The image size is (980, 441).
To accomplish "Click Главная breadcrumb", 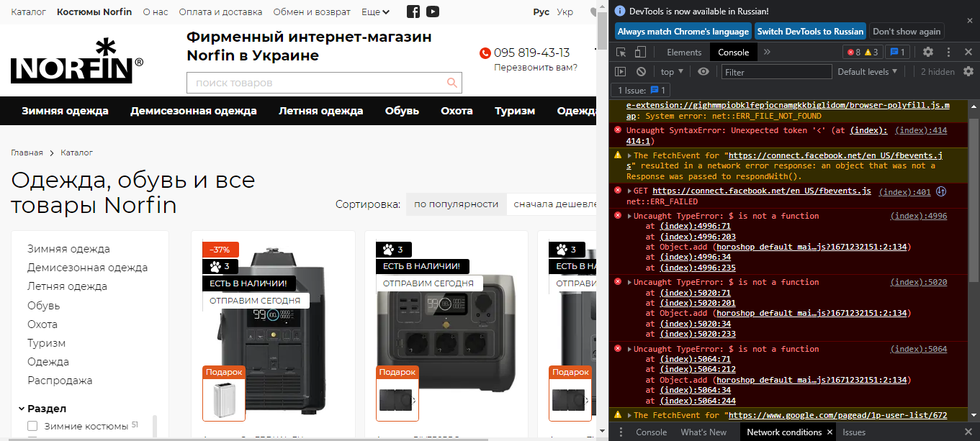I will click(x=26, y=153).
